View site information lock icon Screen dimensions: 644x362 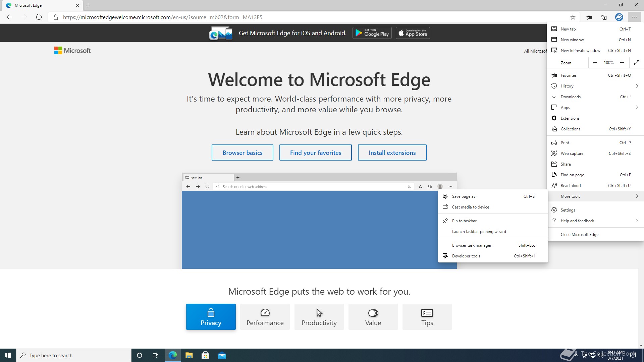[56, 17]
